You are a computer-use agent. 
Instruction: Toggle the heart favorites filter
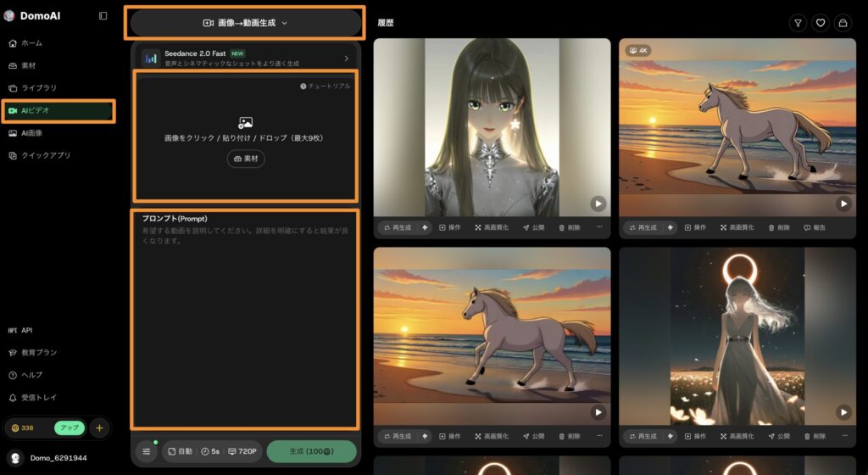821,23
